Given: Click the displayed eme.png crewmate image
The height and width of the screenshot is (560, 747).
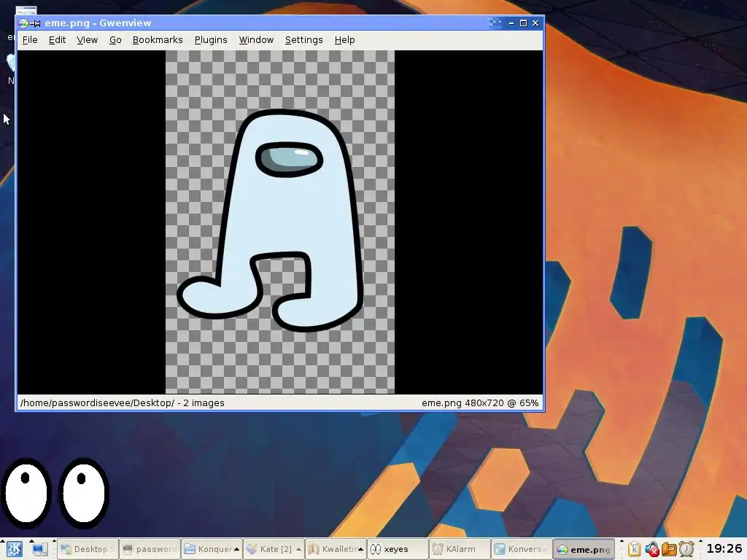Looking at the screenshot, I should tap(280, 222).
